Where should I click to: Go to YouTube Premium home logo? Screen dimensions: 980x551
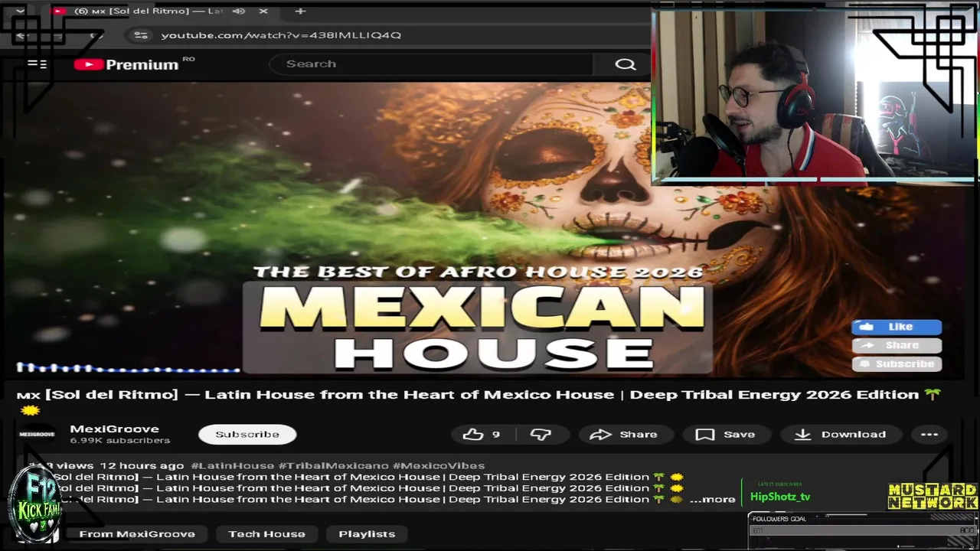click(x=126, y=64)
